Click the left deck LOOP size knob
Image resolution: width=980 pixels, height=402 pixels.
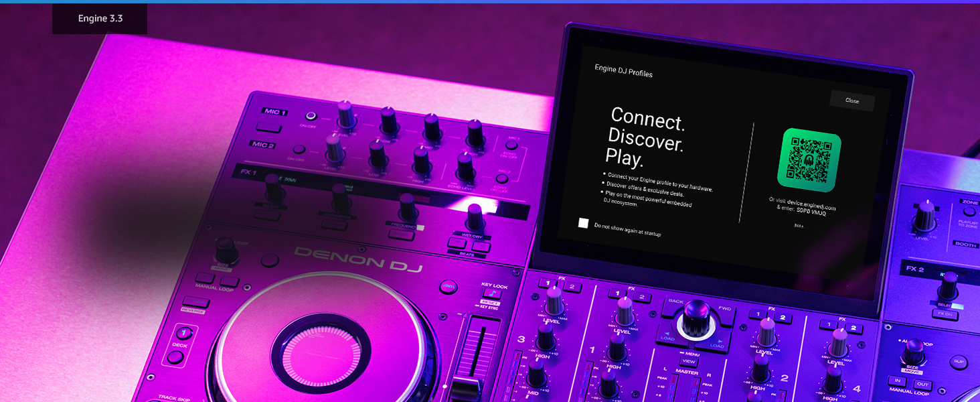pos(226,251)
